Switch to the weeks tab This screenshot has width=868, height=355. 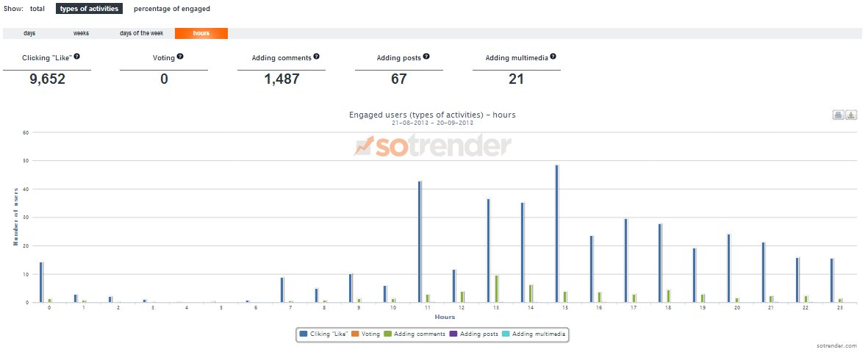(81, 33)
